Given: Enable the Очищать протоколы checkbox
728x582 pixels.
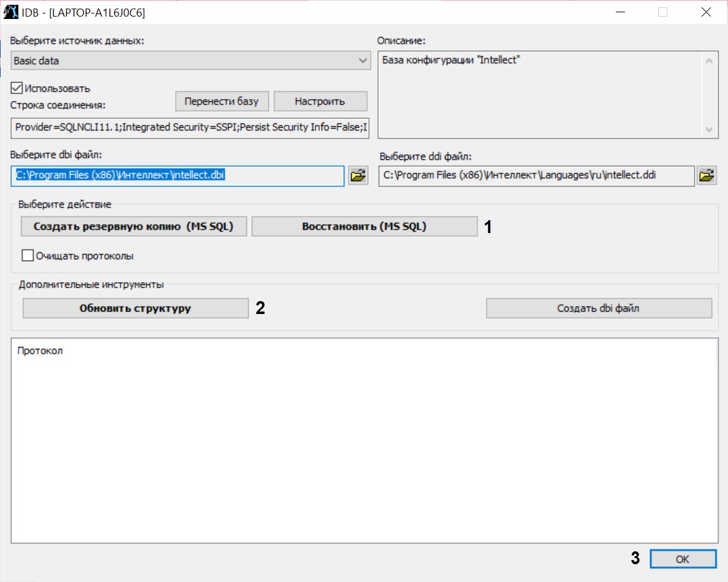Looking at the screenshot, I should click(x=28, y=256).
